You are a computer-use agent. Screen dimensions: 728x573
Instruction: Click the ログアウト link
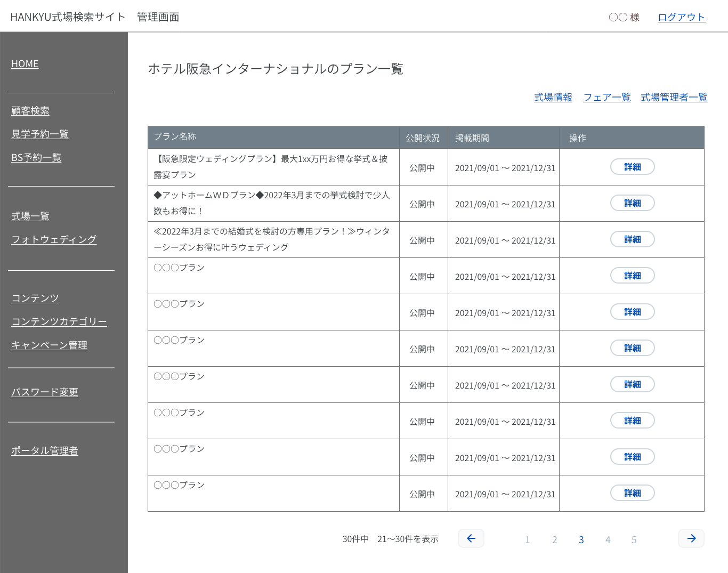tap(681, 17)
